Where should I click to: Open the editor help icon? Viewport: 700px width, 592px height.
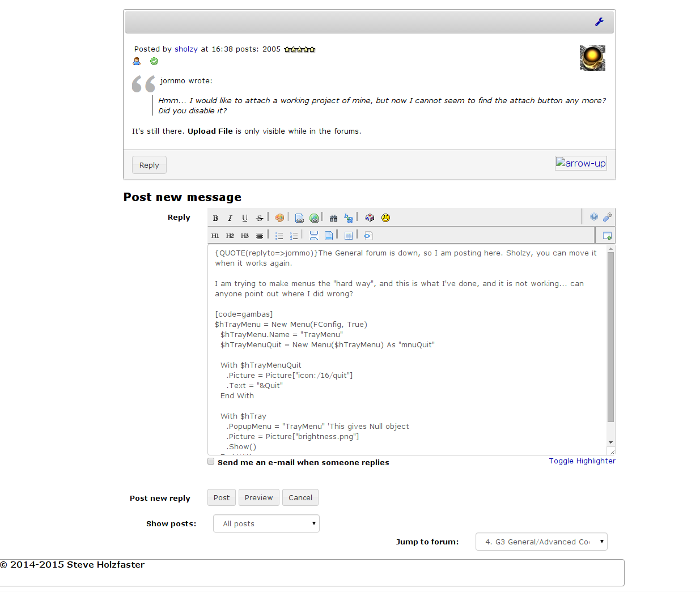(594, 217)
